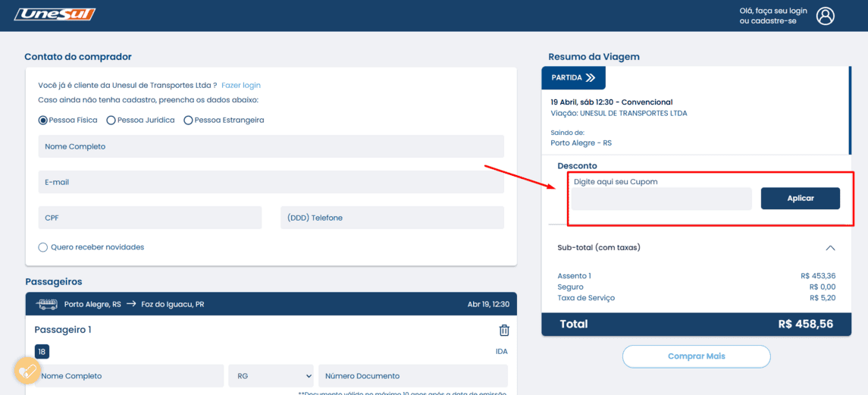The image size is (868, 395).
Task: Click the Contato do comprador heading
Action: point(78,57)
